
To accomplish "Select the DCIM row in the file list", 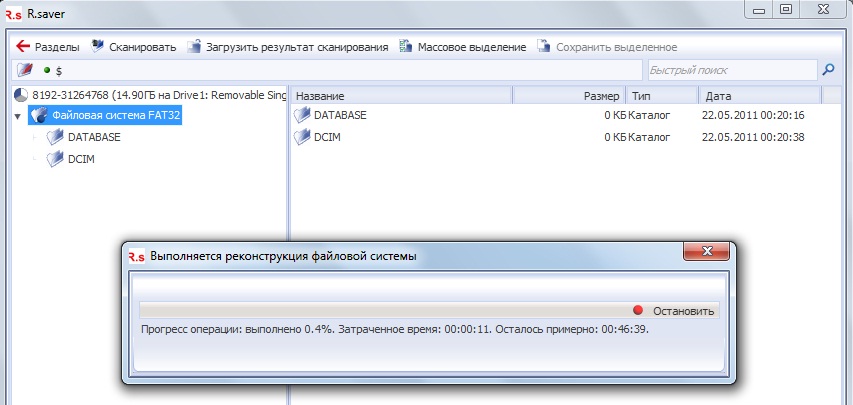I will point(566,137).
